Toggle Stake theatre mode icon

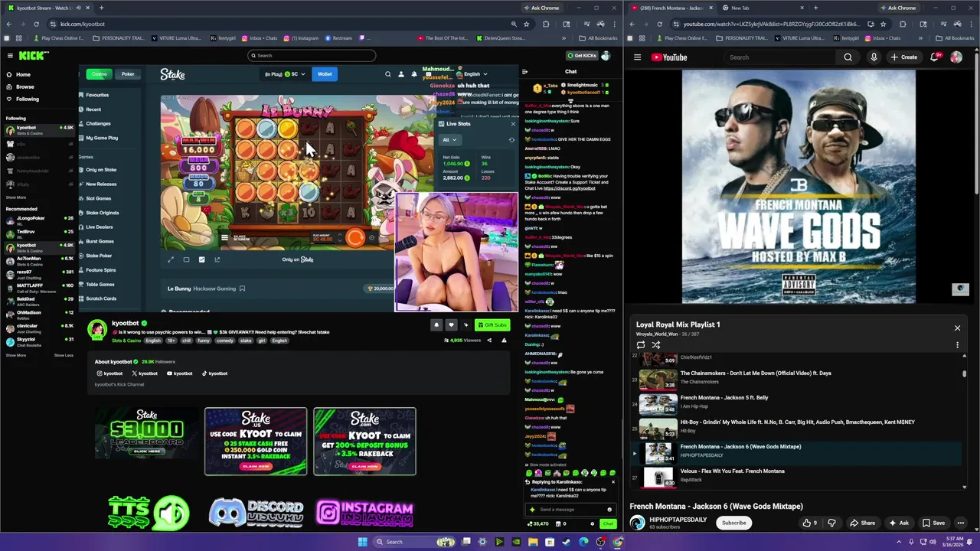[x=186, y=259]
